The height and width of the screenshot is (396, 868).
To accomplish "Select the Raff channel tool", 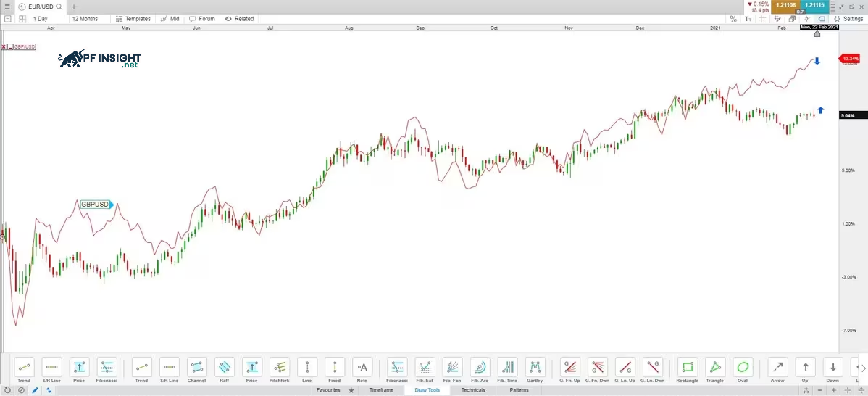I will click(224, 368).
